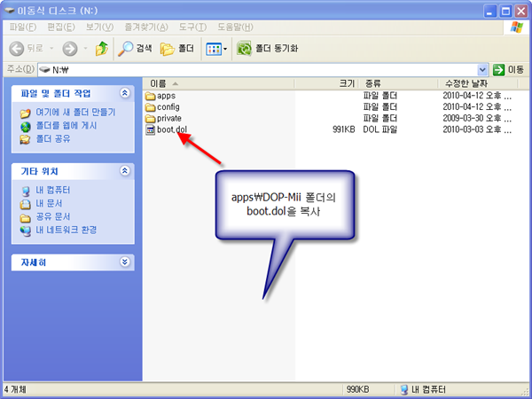Expand the 자세히 details panel
Image resolution: width=532 pixels, height=399 pixels.
(x=125, y=262)
